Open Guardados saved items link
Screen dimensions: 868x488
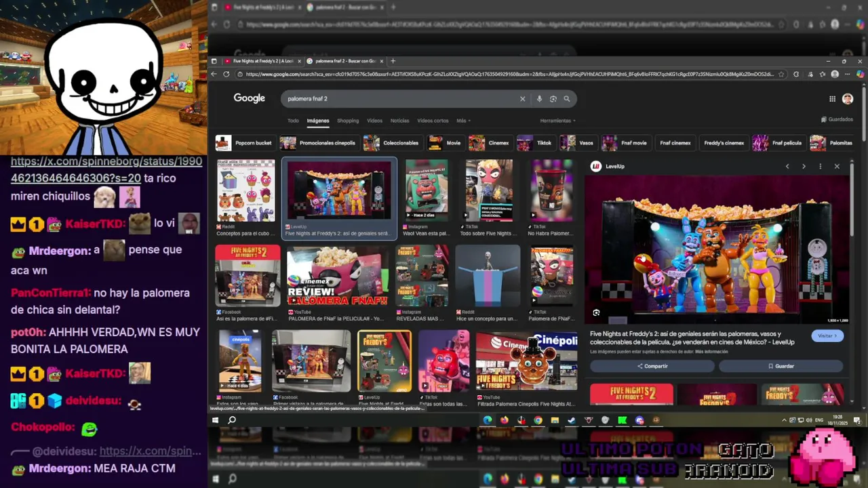pos(837,119)
